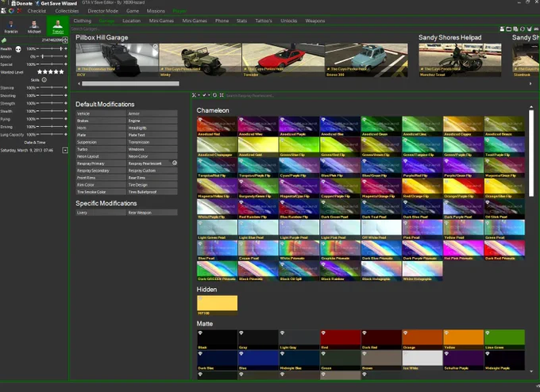Set Wanted Level to one star

coord(40,72)
